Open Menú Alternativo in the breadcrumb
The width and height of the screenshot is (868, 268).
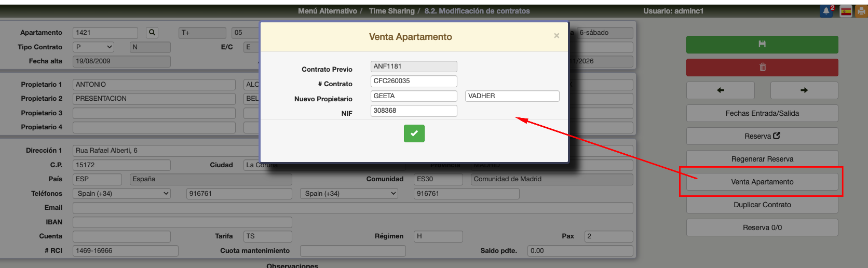327,11
